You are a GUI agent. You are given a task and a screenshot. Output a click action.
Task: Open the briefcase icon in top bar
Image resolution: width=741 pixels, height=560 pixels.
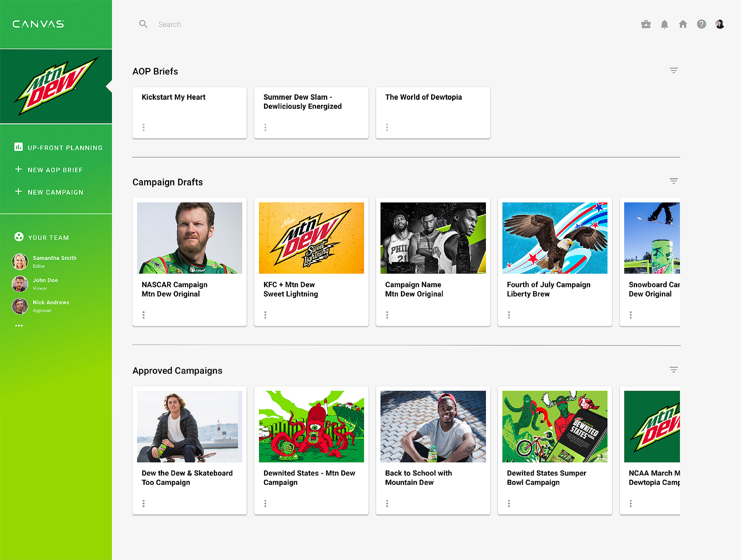tap(646, 24)
